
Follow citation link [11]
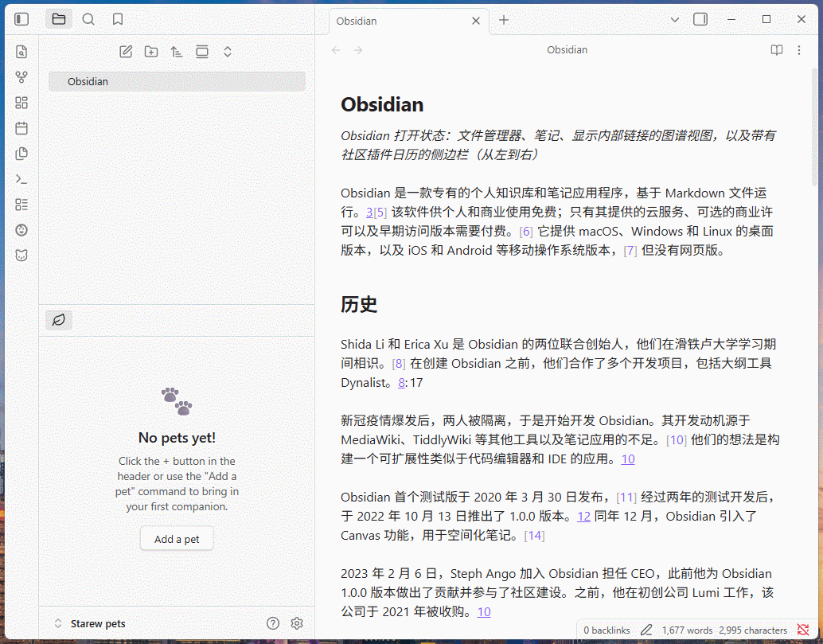(626, 498)
